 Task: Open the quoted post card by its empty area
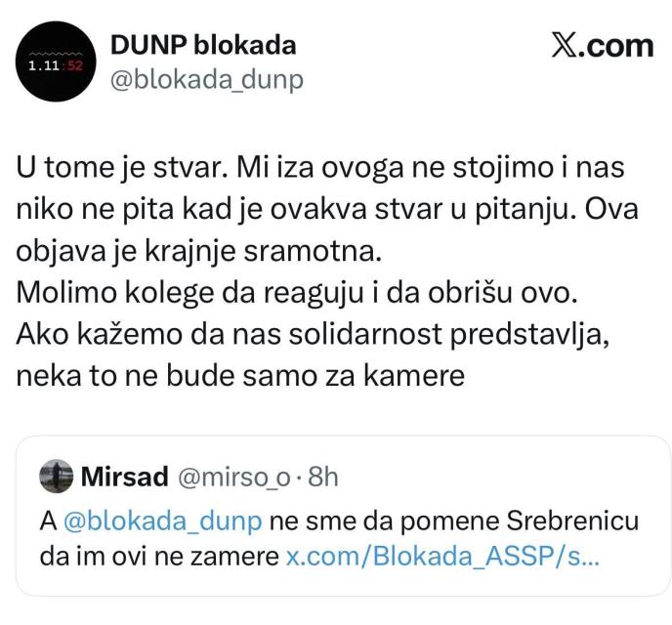point(586,479)
